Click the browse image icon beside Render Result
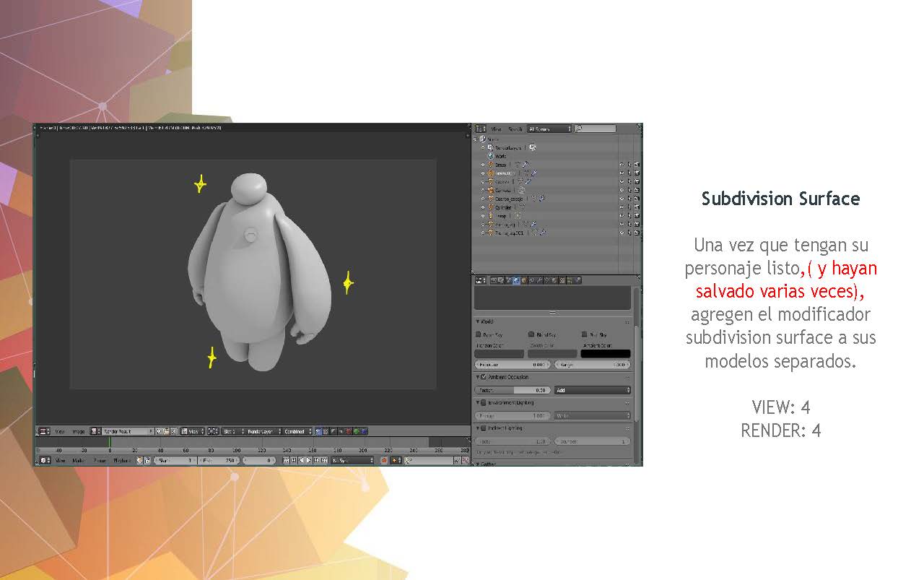 tap(95, 431)
